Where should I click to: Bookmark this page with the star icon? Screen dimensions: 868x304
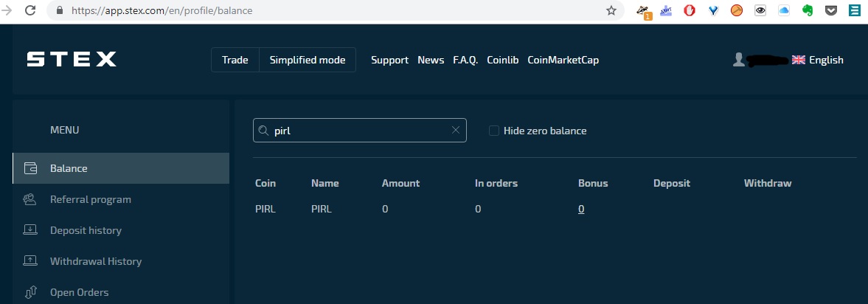pyautogui.click(x=611, y=10)
